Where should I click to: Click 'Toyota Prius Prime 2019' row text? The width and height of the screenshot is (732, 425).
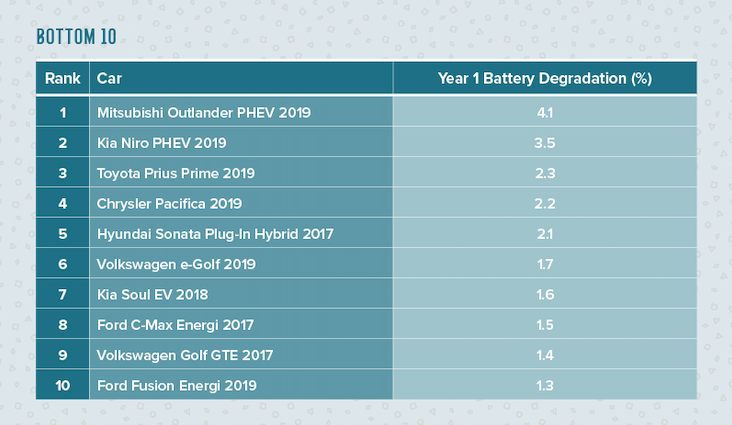pos(176,173)
